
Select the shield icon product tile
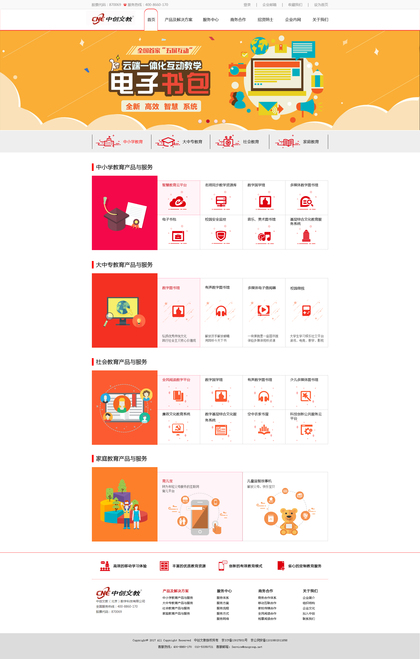[x=221, y=236]
